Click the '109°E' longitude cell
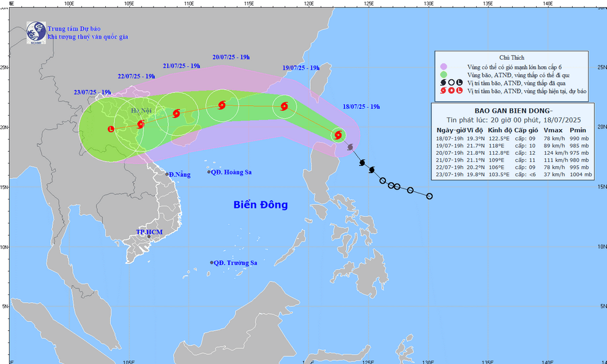Viewport: 607px width, 364px height. [496, 160]
